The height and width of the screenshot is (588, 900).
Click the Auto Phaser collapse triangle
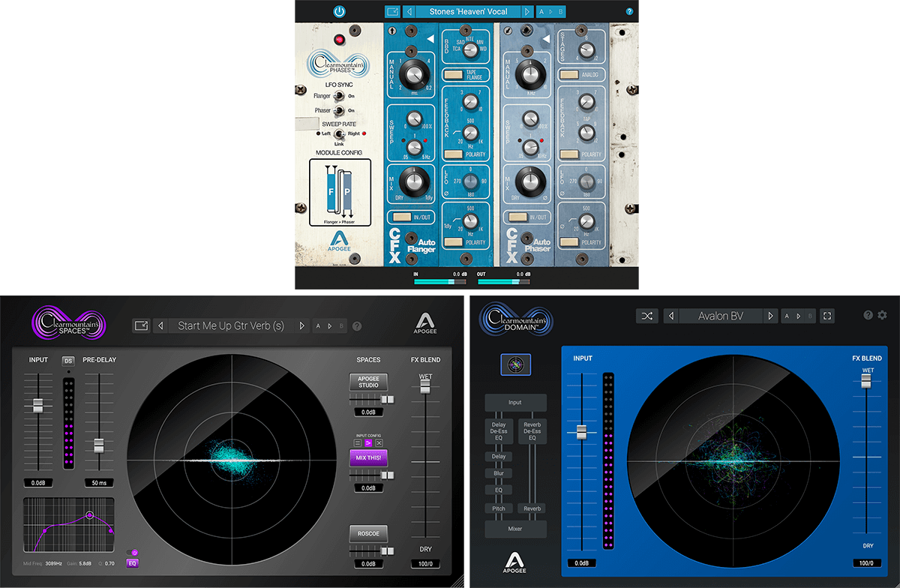[547, 39]
